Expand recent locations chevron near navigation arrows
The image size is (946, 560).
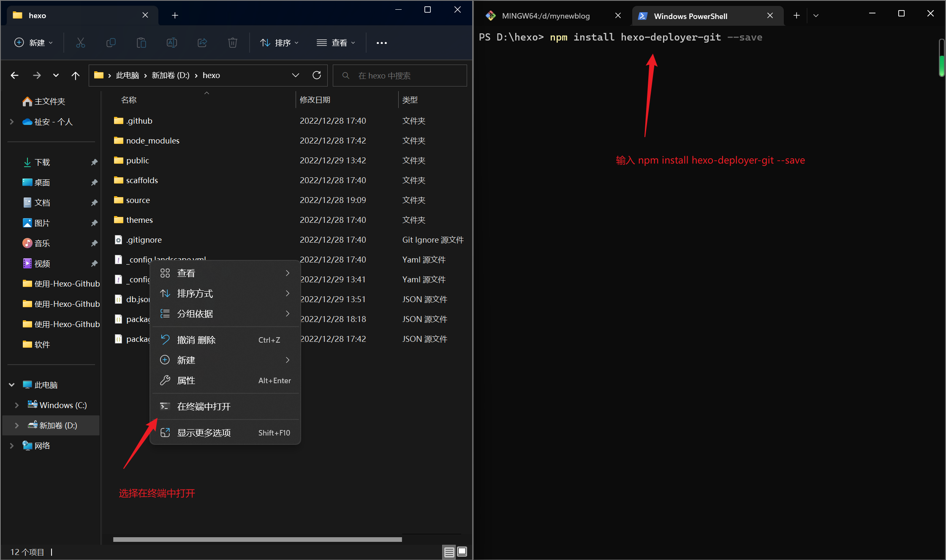[56, 76]
